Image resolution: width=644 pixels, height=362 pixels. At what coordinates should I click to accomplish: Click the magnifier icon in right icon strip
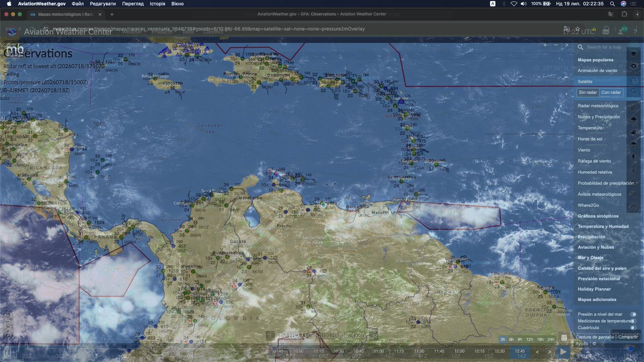click(634, 92)
